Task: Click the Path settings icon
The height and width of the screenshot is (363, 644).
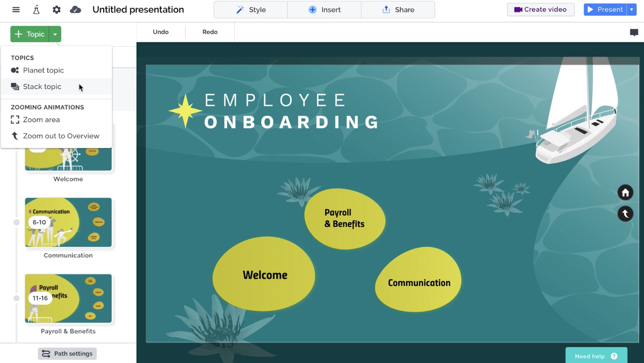Action: click(x=46, y=353)
